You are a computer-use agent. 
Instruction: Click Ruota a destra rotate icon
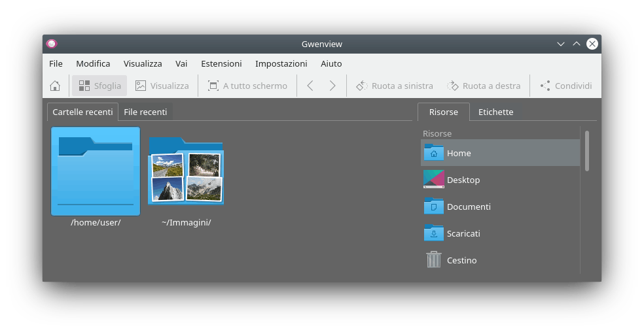(x=484, y=86)
